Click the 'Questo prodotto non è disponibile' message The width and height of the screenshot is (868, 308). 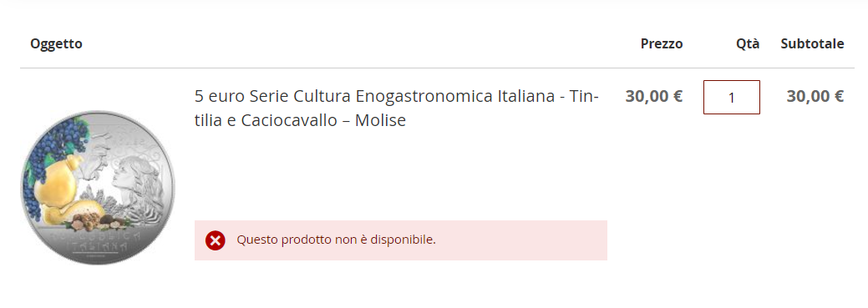click(x=336, y=240)
